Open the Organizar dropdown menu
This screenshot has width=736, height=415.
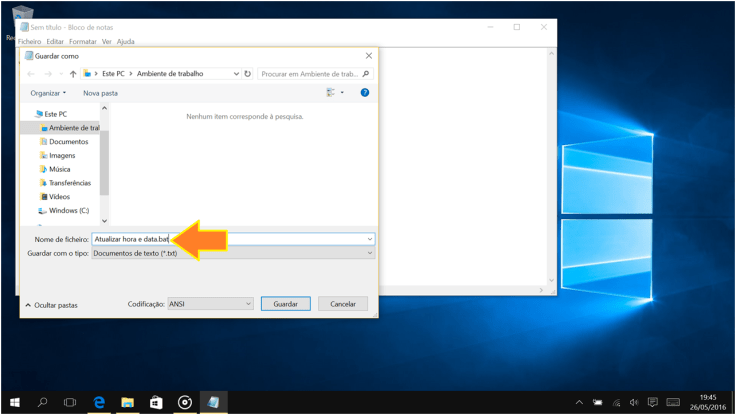pyautogui.click(x=48, y=93)
